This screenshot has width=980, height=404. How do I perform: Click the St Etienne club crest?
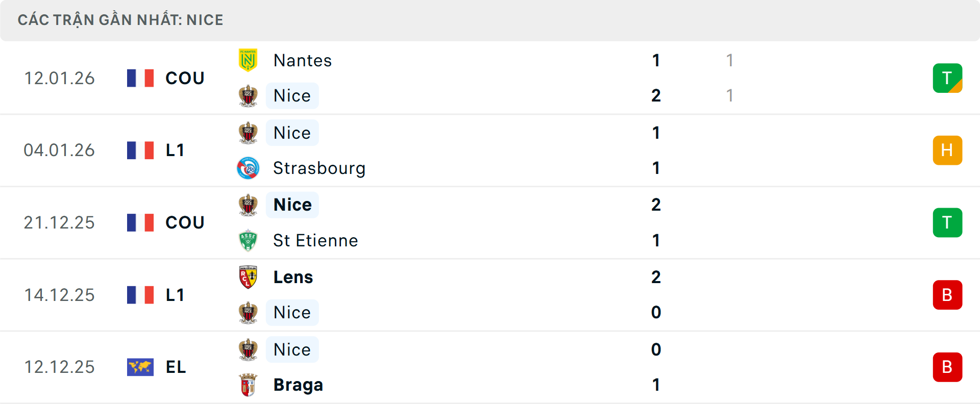point(248,240)
